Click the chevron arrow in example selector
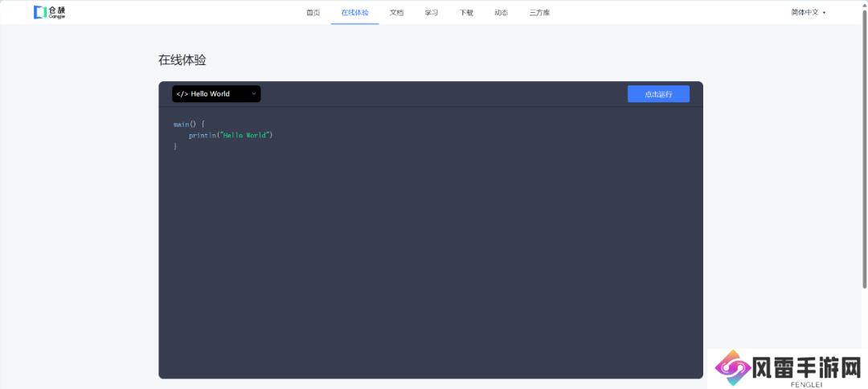 coord(254,94)
